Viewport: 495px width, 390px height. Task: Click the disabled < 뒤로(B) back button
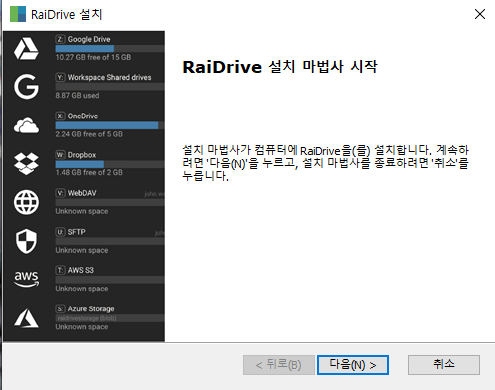[x=279, y=365]
